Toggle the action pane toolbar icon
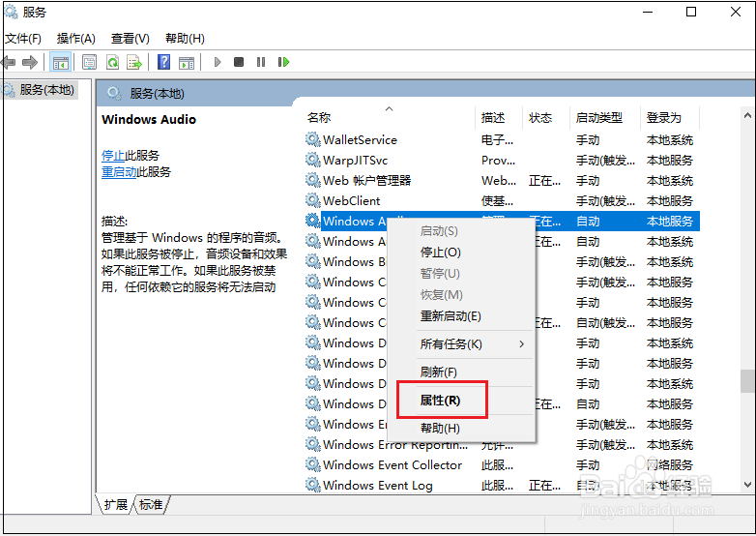Image resolution: width=756 pixels, height=536 pixels. tap(187, 62)
